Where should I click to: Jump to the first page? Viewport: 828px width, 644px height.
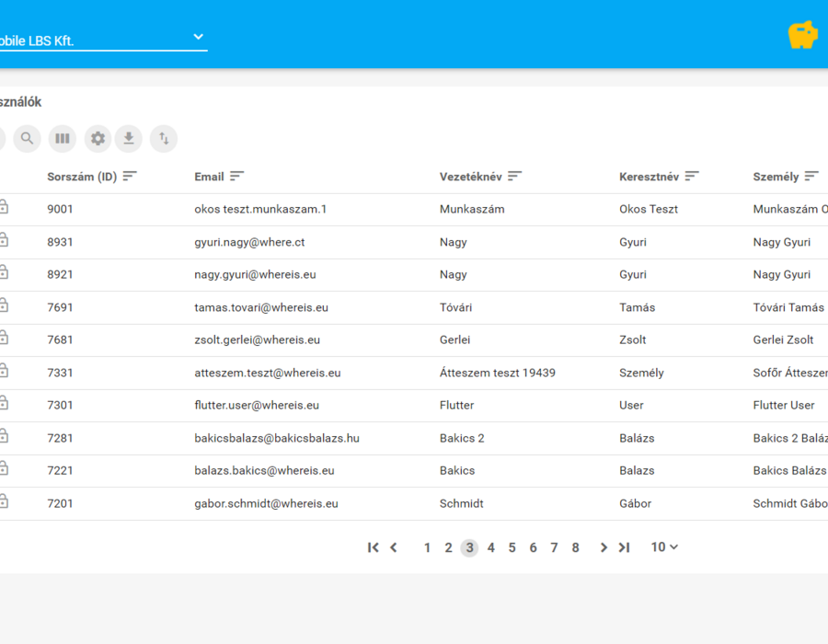click(x=373, y=548)
